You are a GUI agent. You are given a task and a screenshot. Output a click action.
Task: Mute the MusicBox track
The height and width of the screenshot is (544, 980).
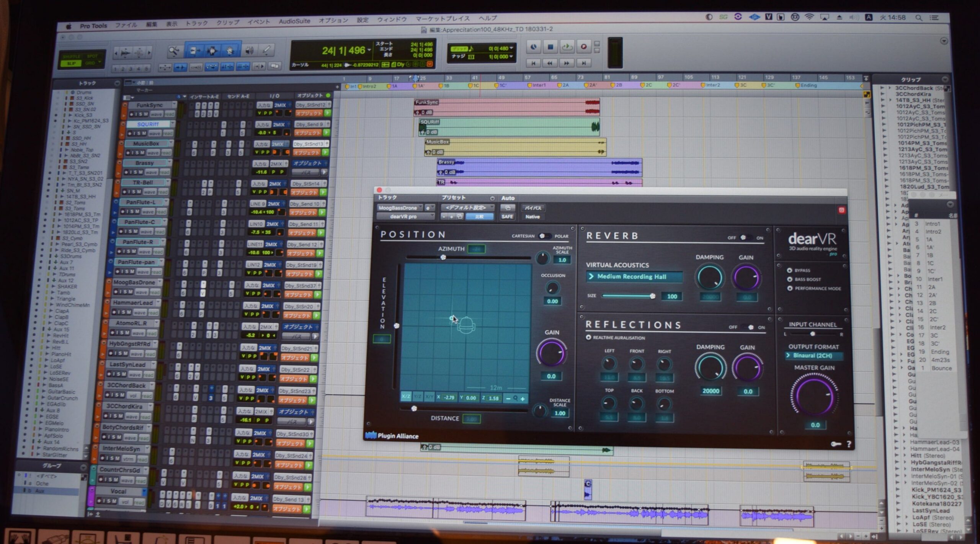coord(143,153)
